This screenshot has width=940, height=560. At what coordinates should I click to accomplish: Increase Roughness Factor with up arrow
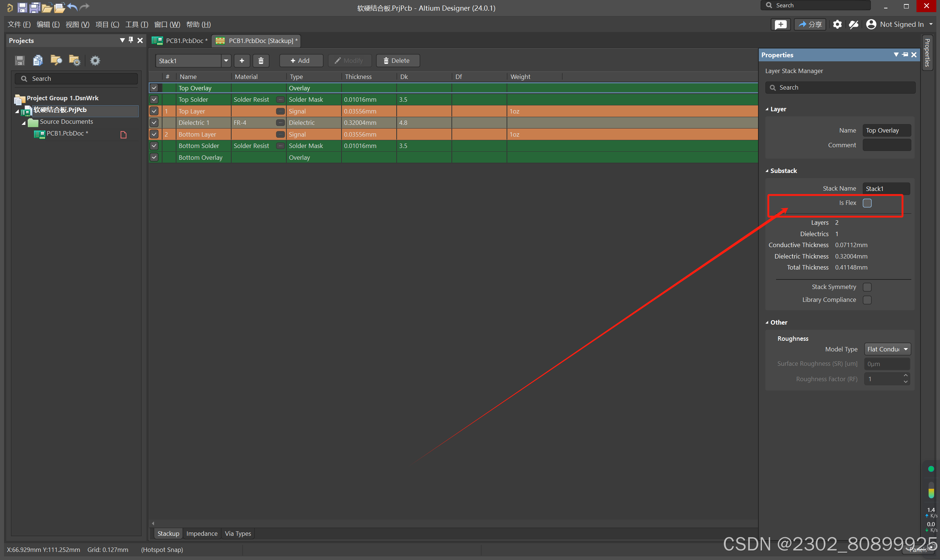pos(906,376)
